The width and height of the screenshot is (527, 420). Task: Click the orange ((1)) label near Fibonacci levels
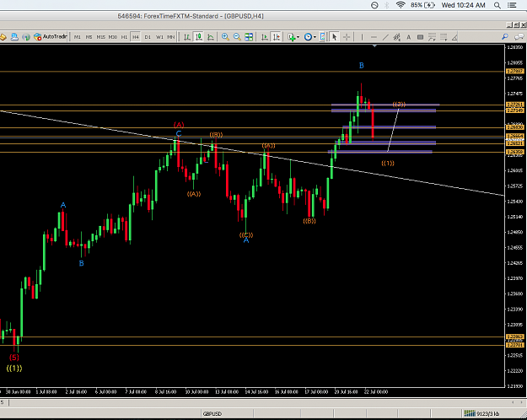388,163
